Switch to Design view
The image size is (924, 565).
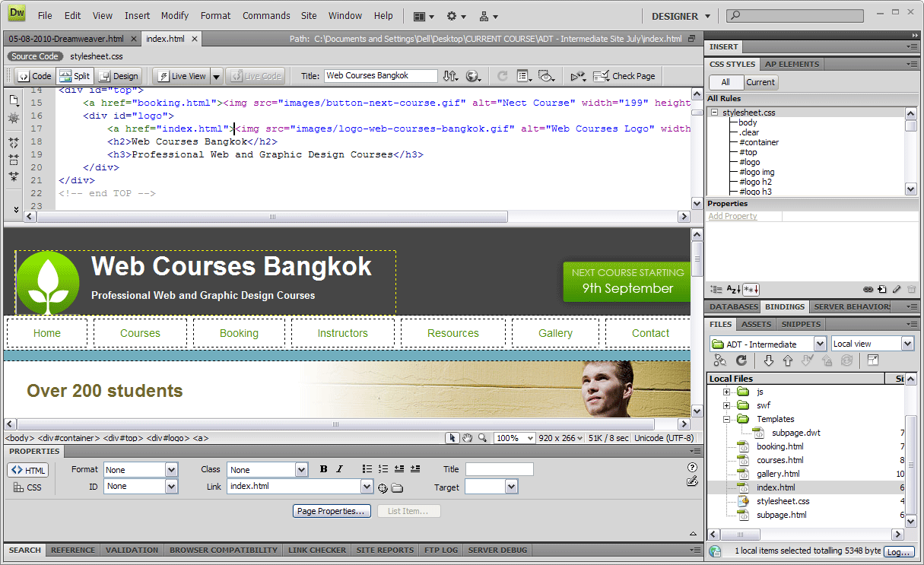pos(119,76)
